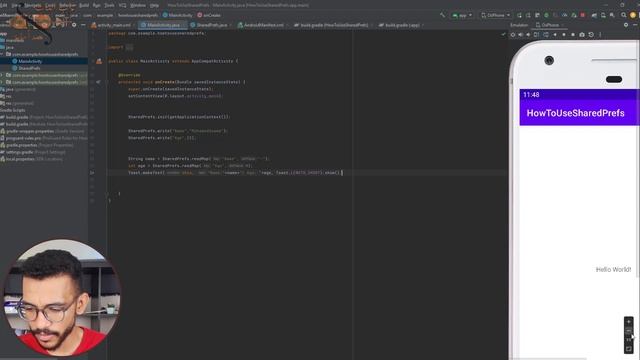Click the emulator 1:1 actual size icon
The image size is (640, 360).
tap(629, 340)
